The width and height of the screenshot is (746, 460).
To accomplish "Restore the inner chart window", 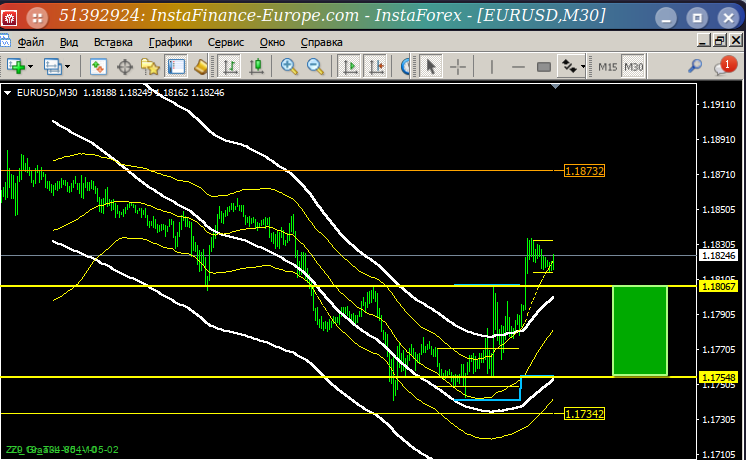I will 719,41.
